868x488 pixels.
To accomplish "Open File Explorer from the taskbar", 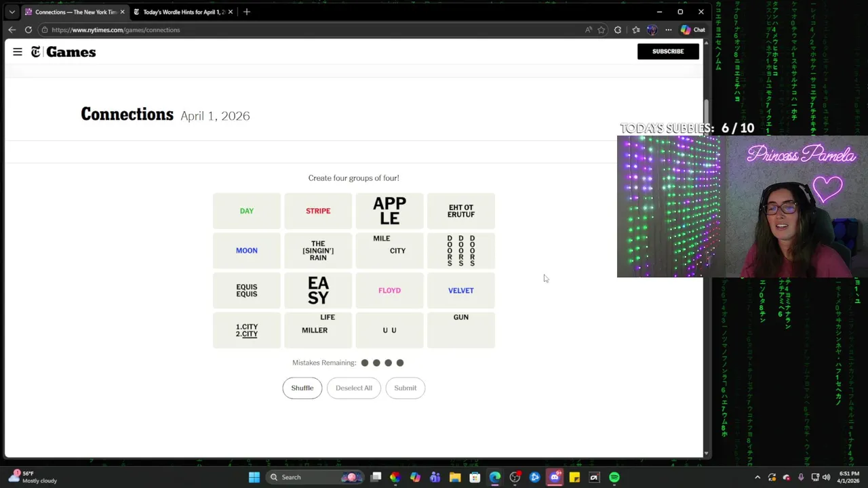I will coord(455,477).
